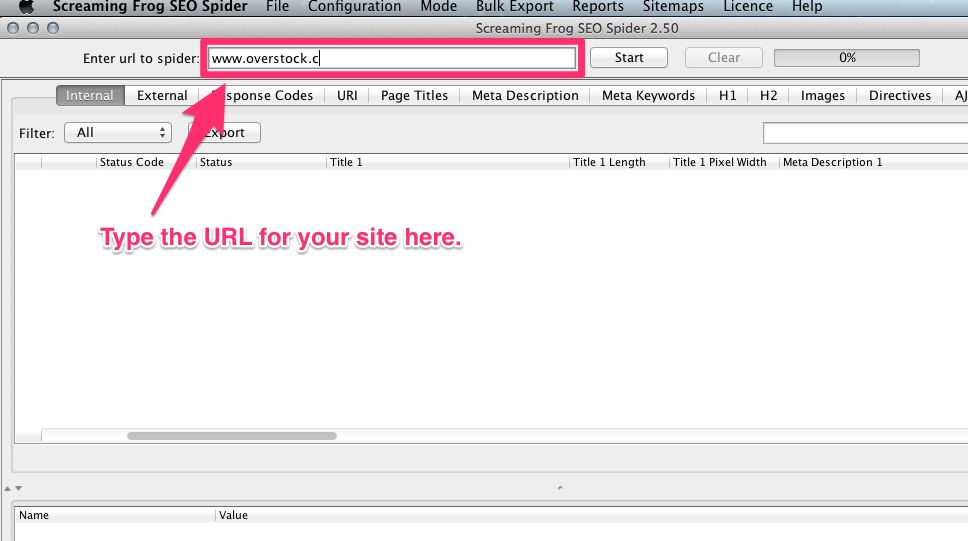
Task: Open the Apple menu
Action: pos(26,6)
